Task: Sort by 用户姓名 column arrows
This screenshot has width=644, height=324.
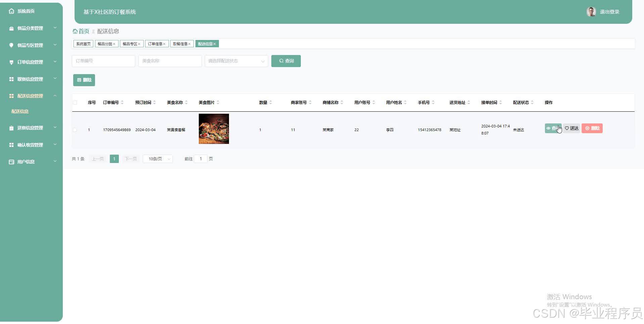Action: click(x=405, y=102)
